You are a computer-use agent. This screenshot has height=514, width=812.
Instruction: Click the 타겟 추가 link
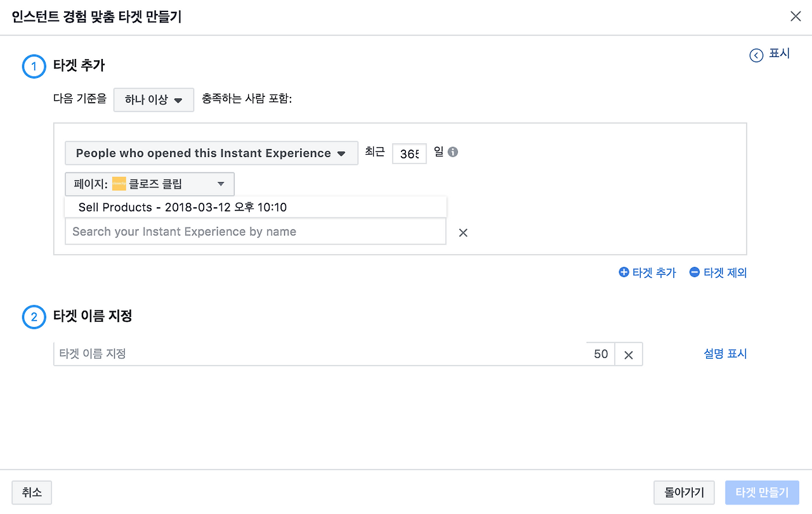653,272
